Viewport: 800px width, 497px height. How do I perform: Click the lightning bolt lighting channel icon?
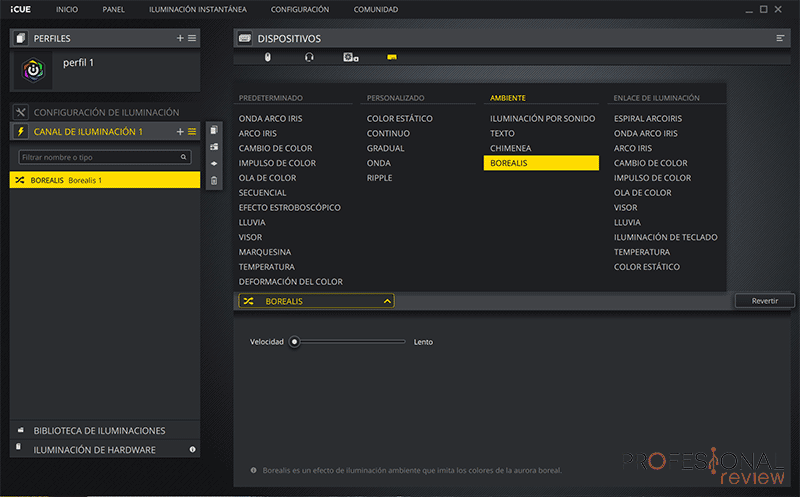pos(20,132)
